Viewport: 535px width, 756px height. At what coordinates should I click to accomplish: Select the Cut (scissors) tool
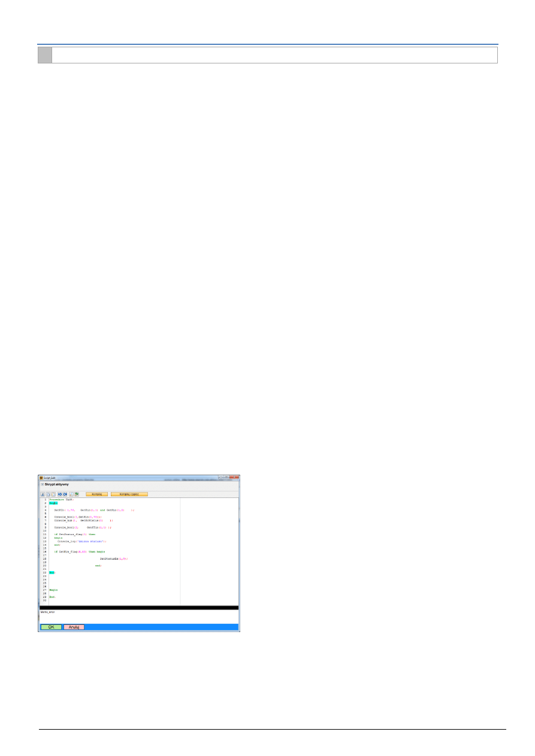(x=41, y=494)
